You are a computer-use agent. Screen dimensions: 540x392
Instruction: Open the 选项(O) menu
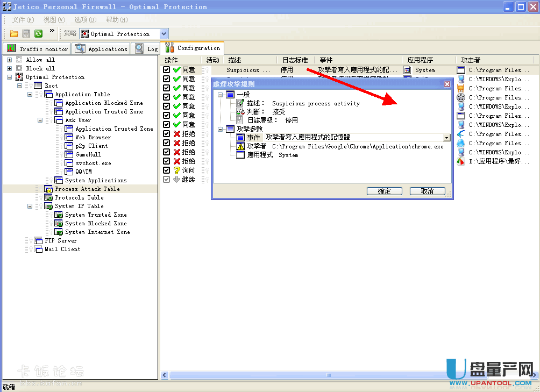pyautogui.click(x=85, y=20)
